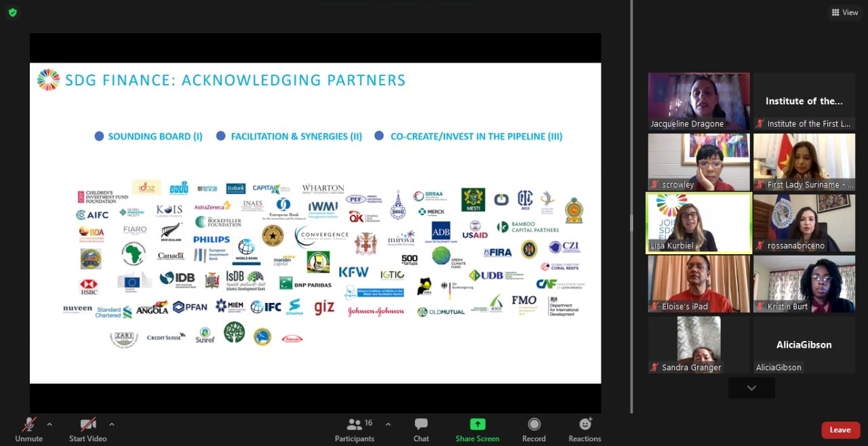The width and height of the screenshot is (868, 446).
Task: Click the Green Climate Fund logo
Action: coord(449,256)
